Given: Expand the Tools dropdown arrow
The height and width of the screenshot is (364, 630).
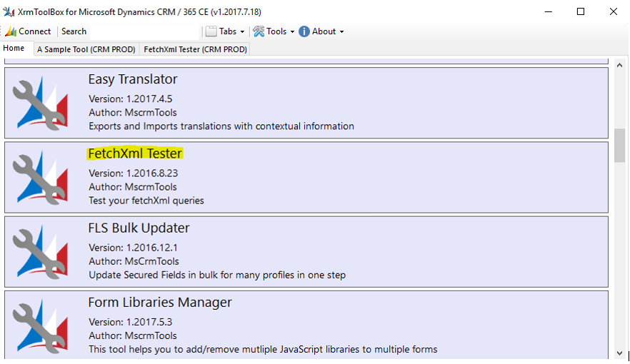Looking at the screenshot, I should point(292,32).
